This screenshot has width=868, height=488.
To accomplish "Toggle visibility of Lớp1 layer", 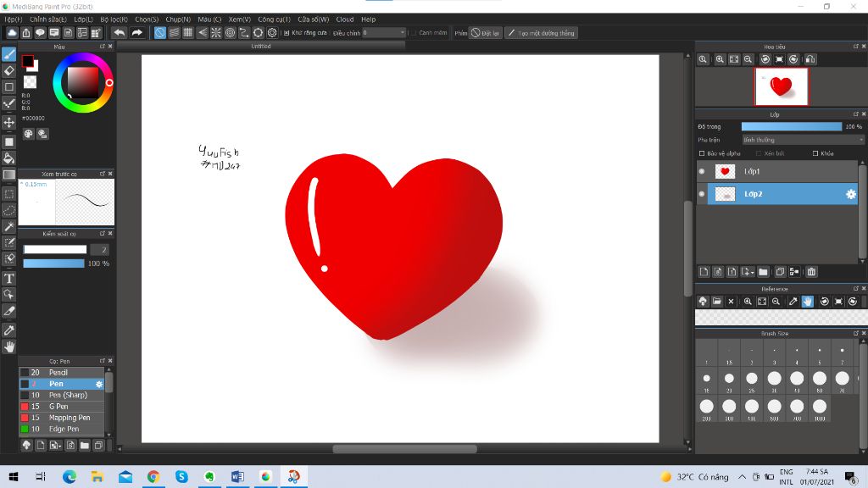I will click(702, 171).
